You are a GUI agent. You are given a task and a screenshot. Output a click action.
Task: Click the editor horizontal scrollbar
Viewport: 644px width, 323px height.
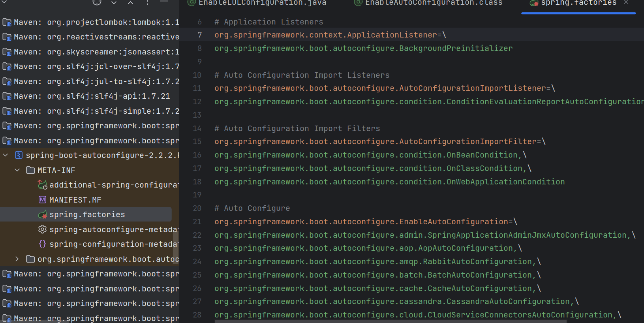point(391,321)
